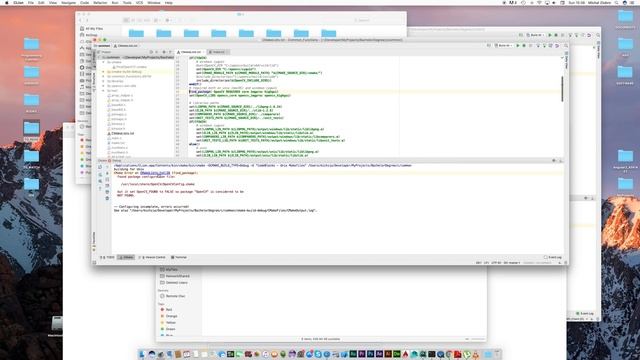Reload CMake project icon in CMake tool window
The width and height of the screenshot is (640, 360).
pos(100,167)
